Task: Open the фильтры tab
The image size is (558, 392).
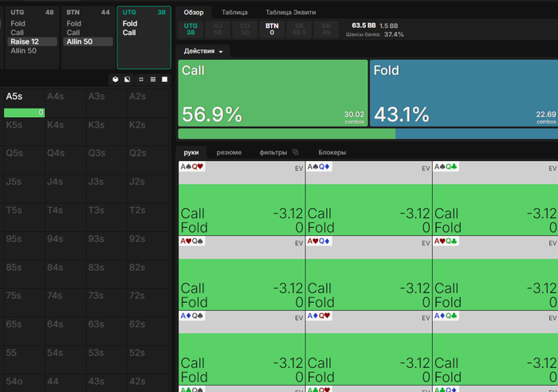Action: (273, 152)
